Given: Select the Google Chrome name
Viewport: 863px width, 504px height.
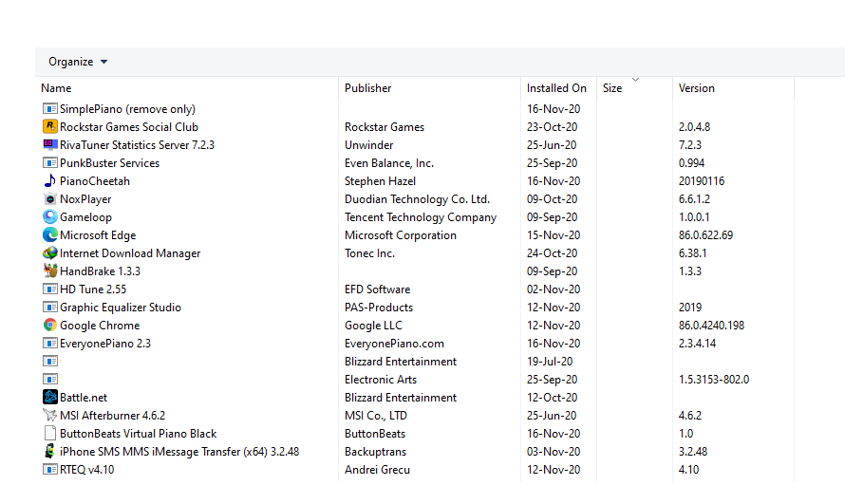Looking at the screenshot, I should 100,326.
